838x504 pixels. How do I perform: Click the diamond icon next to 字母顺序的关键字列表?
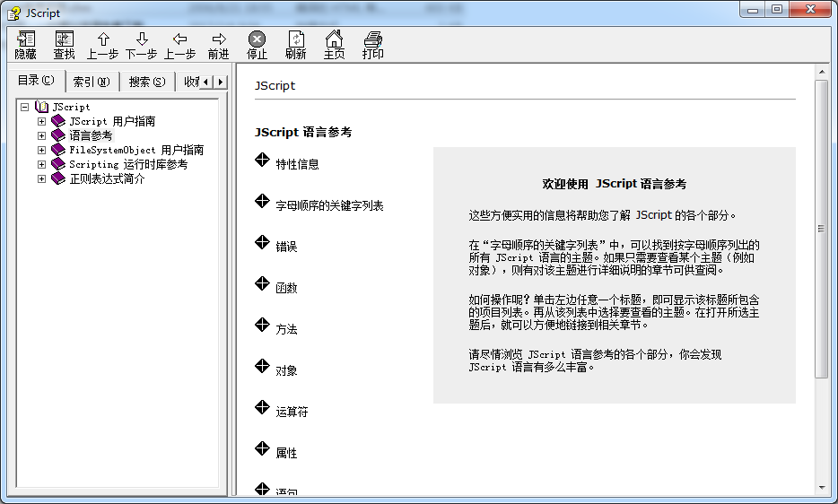point(262,201)
